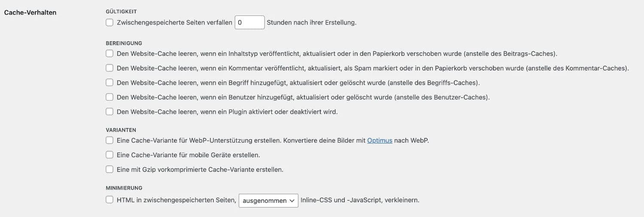Click the 'Stunden nach ihrer Erstellung' text
This screenshot has width=644, height=217.
click(x=311, y=22)
